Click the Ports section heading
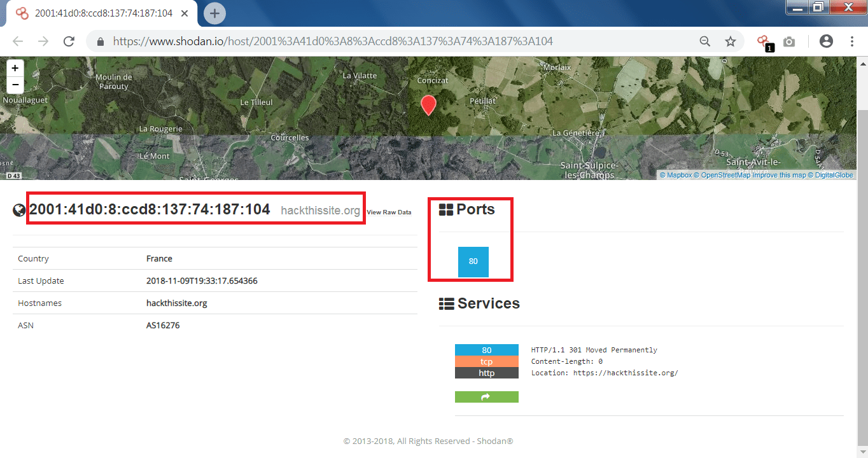Image resolution: width=868 pixels, height=458 pixels. (475, 209)
